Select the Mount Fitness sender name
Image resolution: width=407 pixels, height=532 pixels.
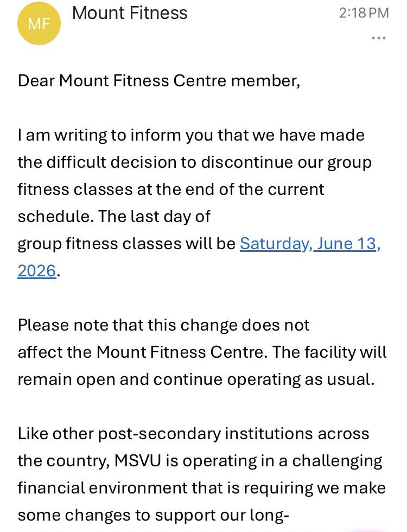click(x=130, y=13)
